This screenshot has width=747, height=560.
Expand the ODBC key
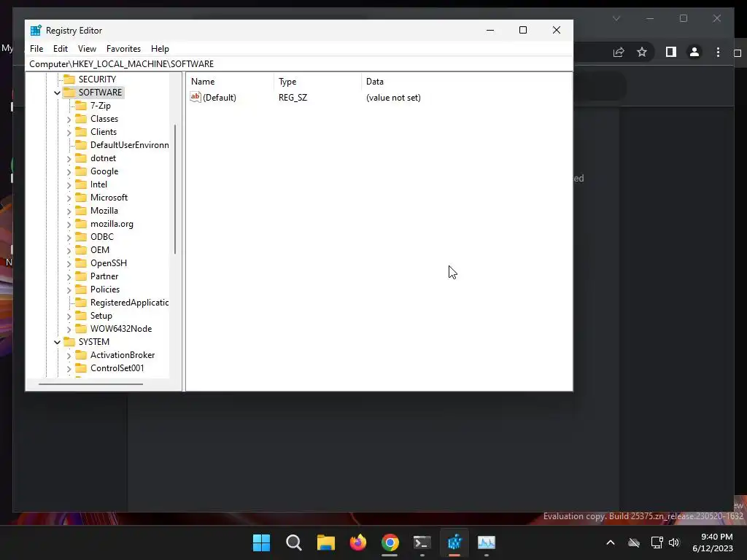click(x=69, y=237)
